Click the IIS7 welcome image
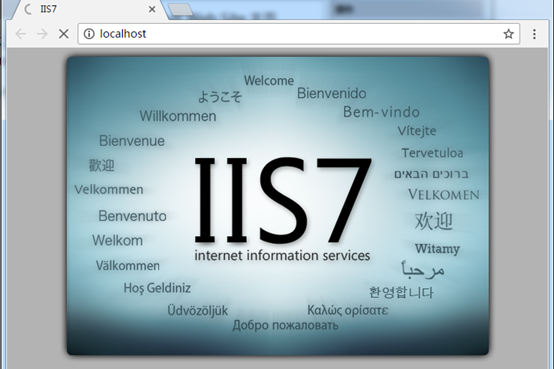 coord(278,206)
